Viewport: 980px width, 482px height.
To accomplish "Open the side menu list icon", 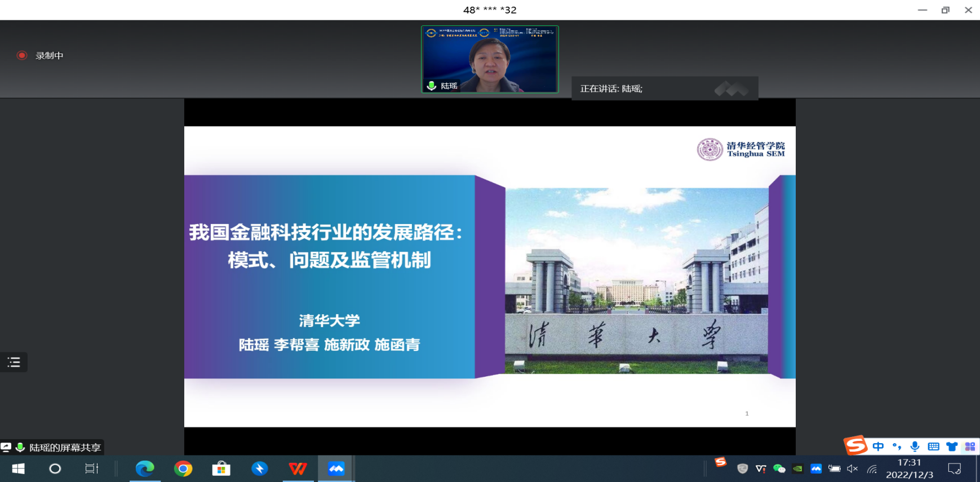I will [x=14, y=362].
